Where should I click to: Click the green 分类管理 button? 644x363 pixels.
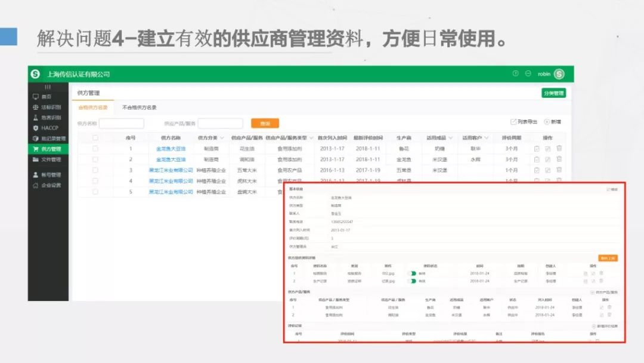point(553,93)
